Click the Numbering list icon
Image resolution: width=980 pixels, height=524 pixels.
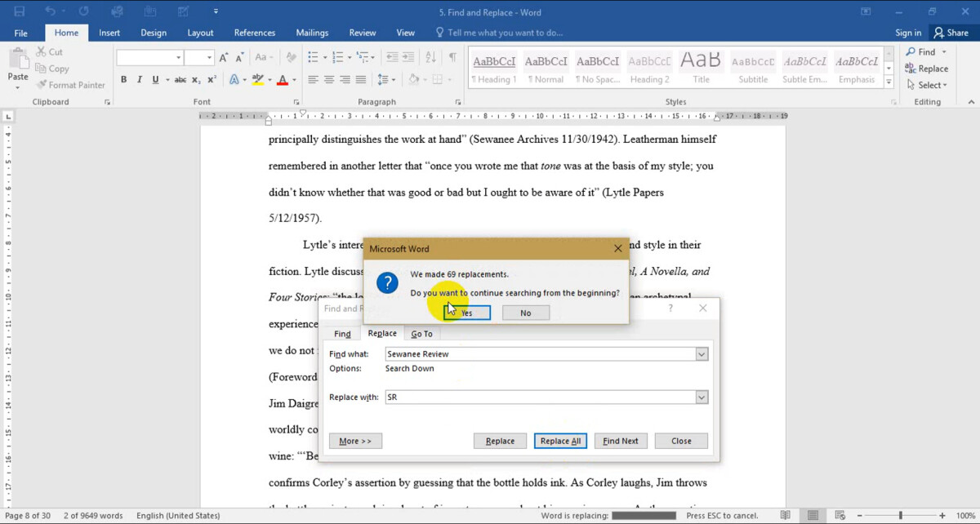336,57
